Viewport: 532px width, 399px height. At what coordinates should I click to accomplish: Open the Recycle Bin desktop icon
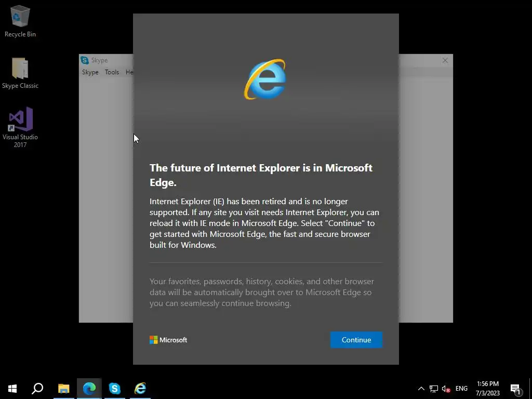coord(20,21)
